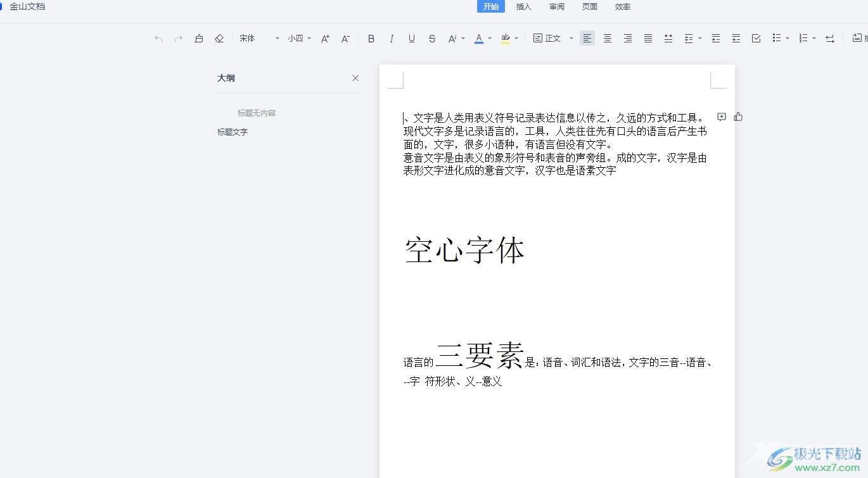
Task: Expand the superscript options arrow
Action: click(463, 39)
